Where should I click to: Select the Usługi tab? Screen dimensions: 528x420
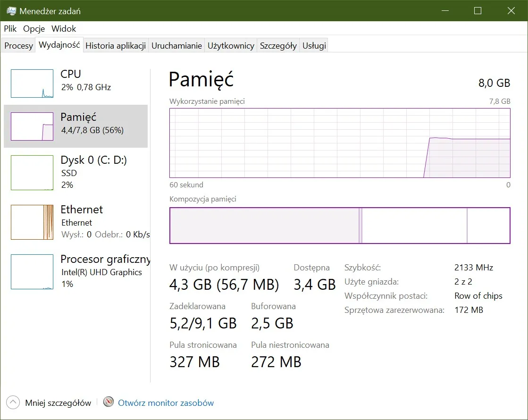(313, 45)
